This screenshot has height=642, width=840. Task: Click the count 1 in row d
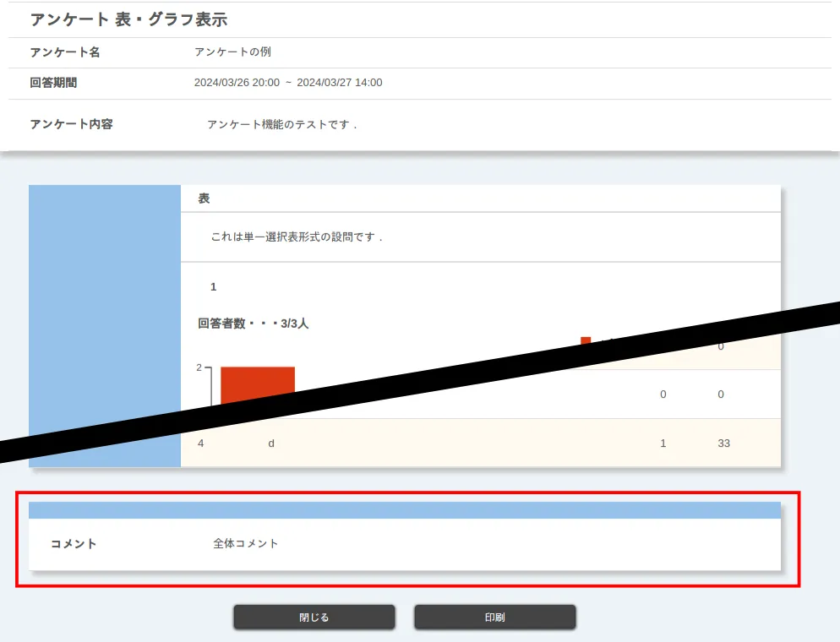point(663,443)
